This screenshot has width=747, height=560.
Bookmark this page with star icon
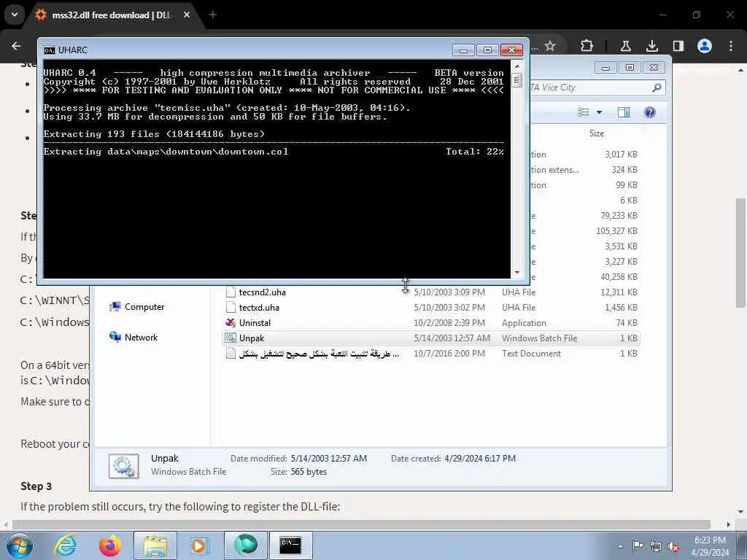pos(550,46)
